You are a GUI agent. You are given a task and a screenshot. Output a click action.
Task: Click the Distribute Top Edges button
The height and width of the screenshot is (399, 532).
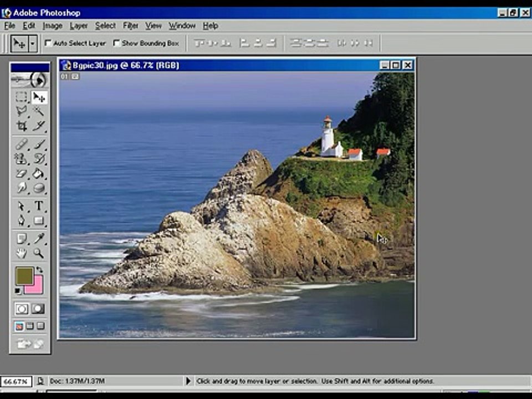coord(296,43)
